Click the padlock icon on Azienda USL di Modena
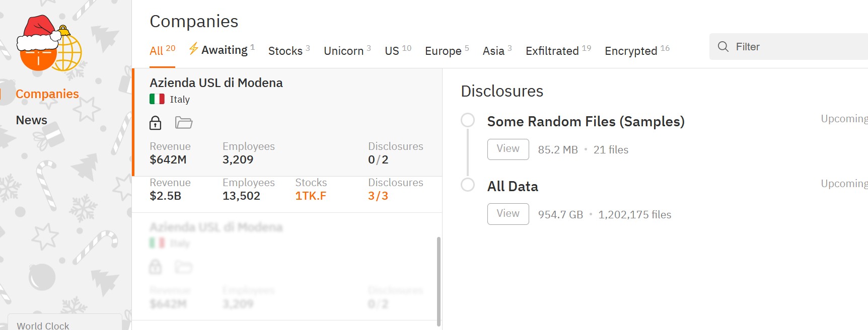The image size is (868, 330). (155, 123)
